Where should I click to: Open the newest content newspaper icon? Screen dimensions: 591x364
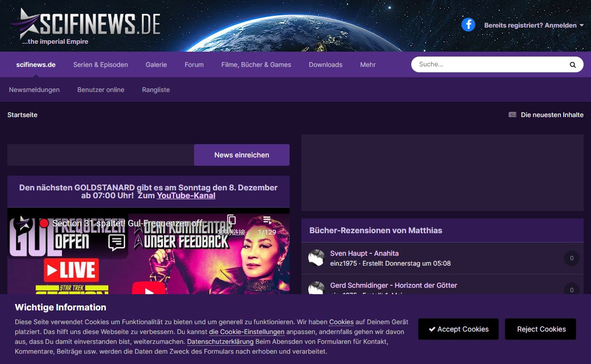[x=513, y=115]
